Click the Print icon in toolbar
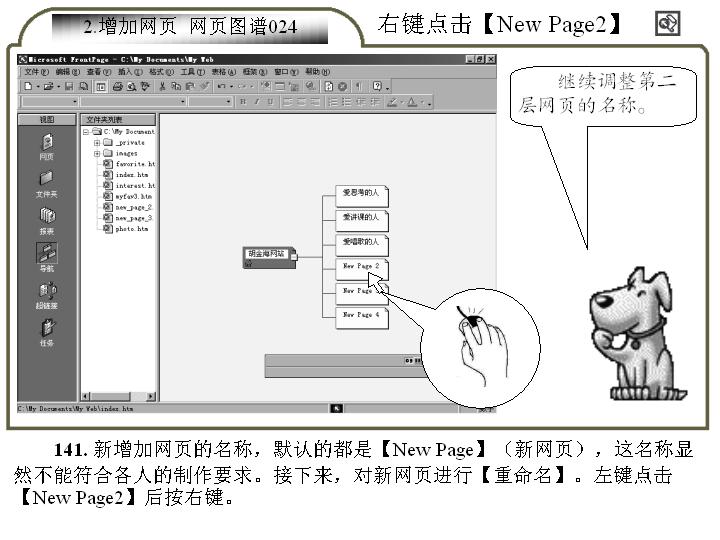The height and width of the screenshot is (540, 720). coord(118,86)
